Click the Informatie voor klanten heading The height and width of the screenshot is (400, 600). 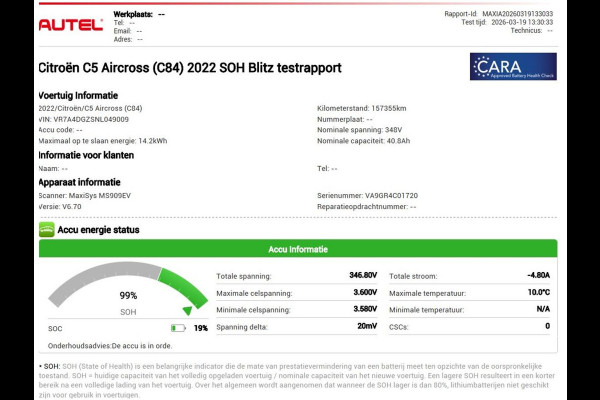tap(86, 155)
